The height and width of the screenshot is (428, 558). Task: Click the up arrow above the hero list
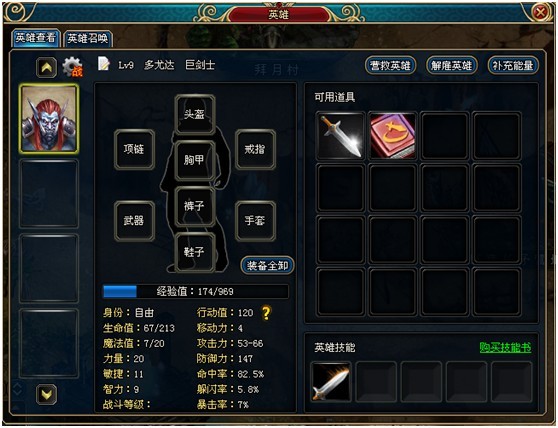point(46,67)
